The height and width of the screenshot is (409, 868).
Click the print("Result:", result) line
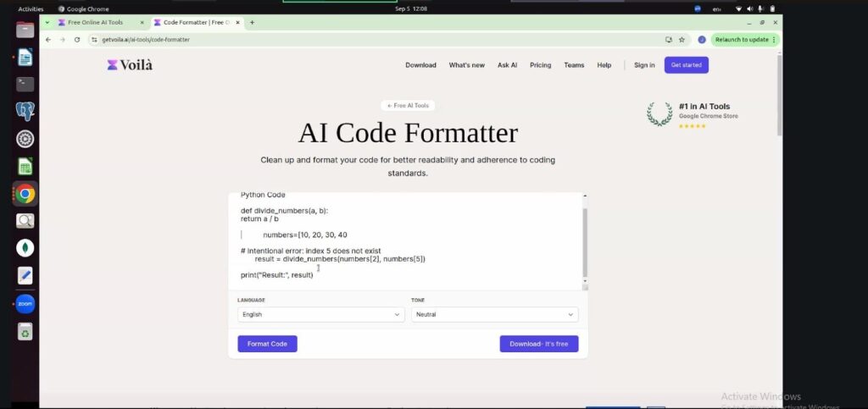point(277,275)
